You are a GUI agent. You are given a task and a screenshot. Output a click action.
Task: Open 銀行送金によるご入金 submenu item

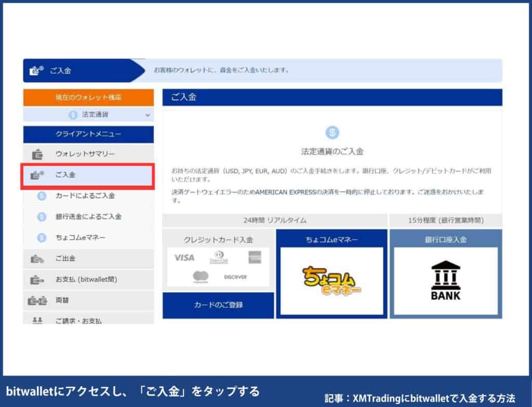coord(88,216)
